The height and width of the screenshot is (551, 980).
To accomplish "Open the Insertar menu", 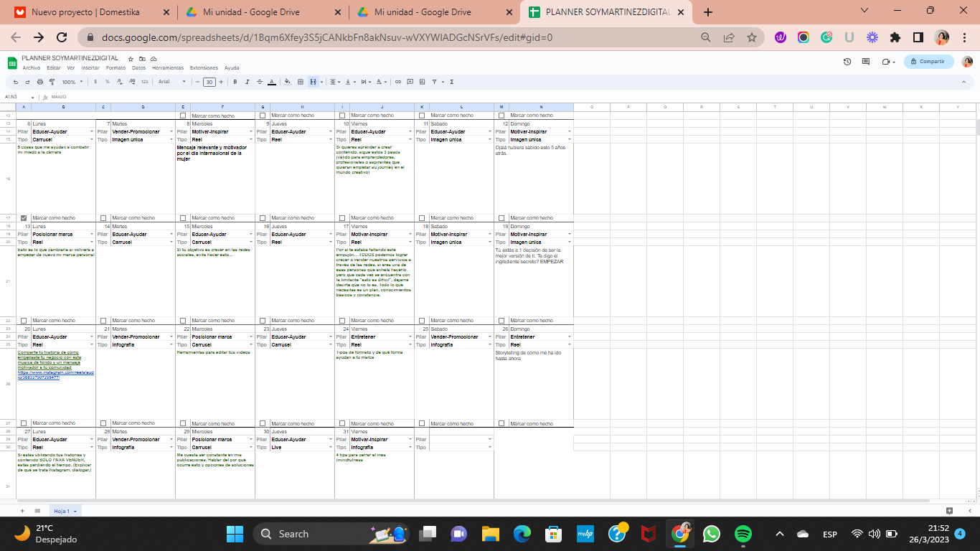I will point(90,68).
